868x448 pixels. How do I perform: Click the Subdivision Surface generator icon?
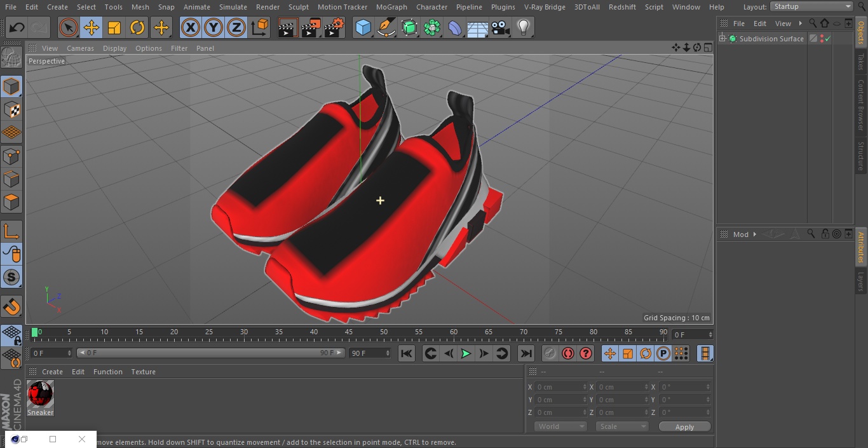409,27
